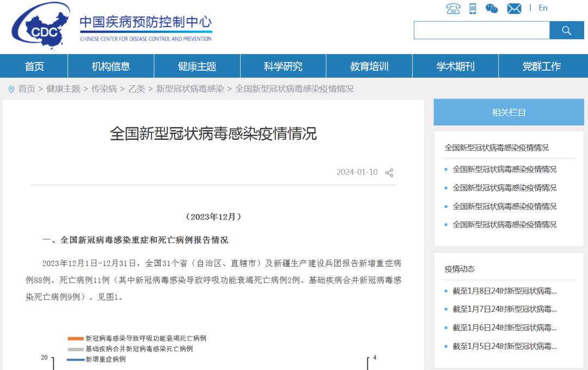The image size is (588, 370).
Task: Go to 健康主题 in the breadcrumb
Action: coord(63,89)
